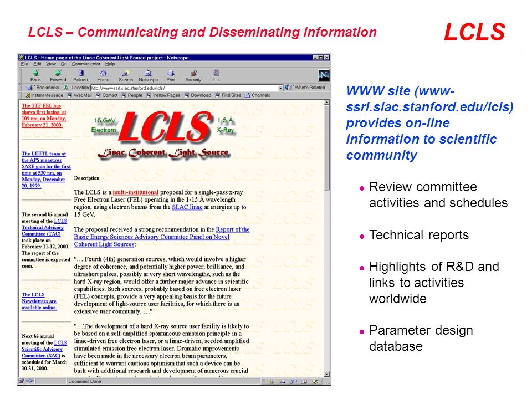
Task: Open the Help menu
Action: point(110,64)
